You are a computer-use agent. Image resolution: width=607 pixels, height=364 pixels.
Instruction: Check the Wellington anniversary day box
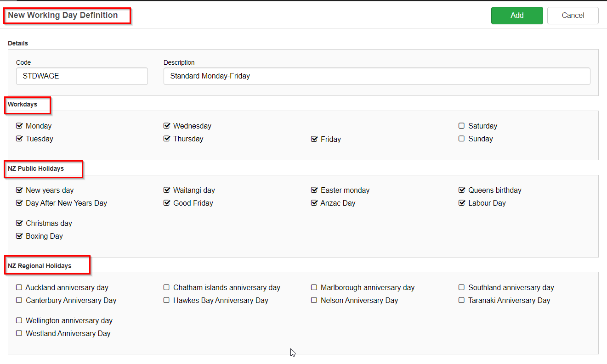tap(19, 320)
